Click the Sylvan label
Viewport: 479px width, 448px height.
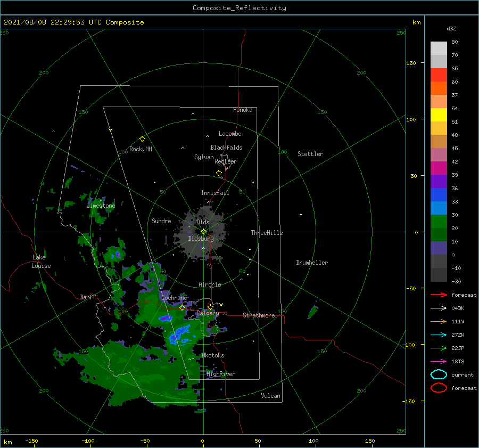point(204,157)
